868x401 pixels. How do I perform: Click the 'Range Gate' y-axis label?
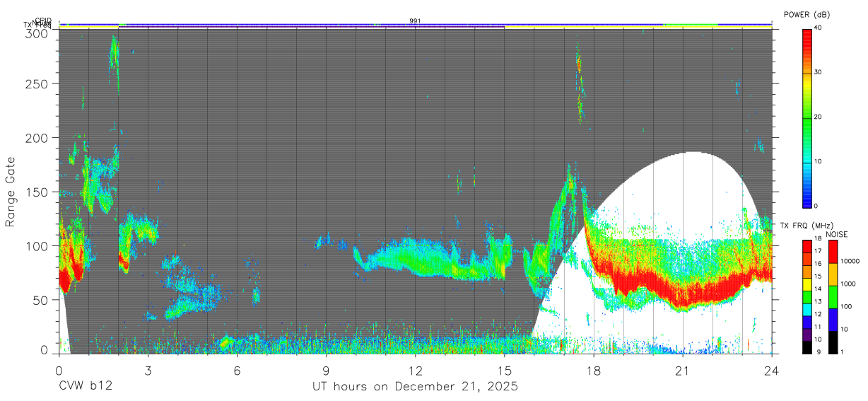[x=11, y=192]
